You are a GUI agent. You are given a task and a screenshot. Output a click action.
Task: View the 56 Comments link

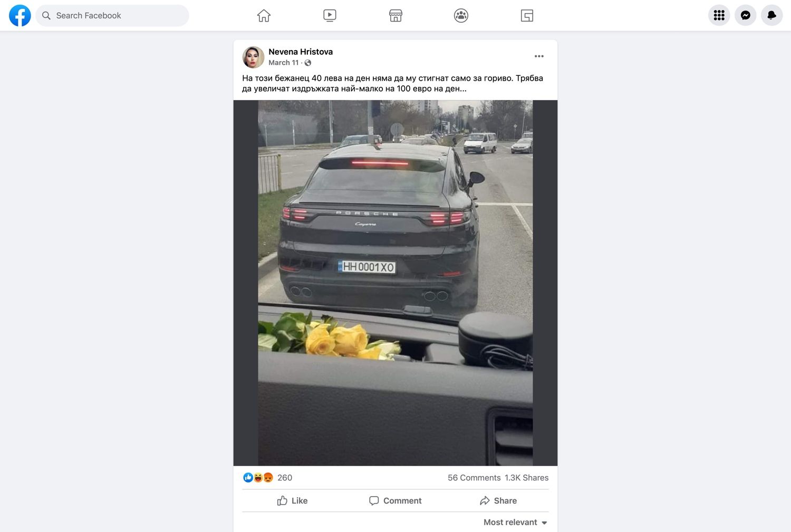pos(474,478)
